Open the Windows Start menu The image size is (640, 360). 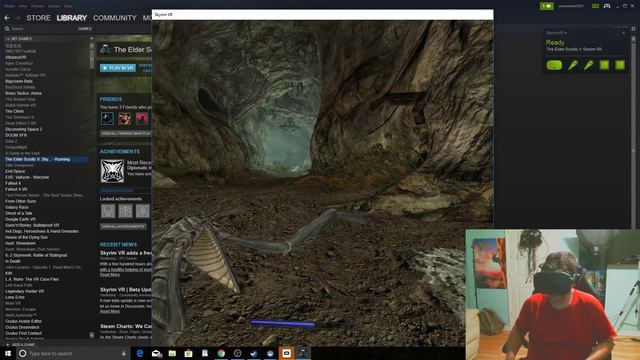[x=8, y=353]
